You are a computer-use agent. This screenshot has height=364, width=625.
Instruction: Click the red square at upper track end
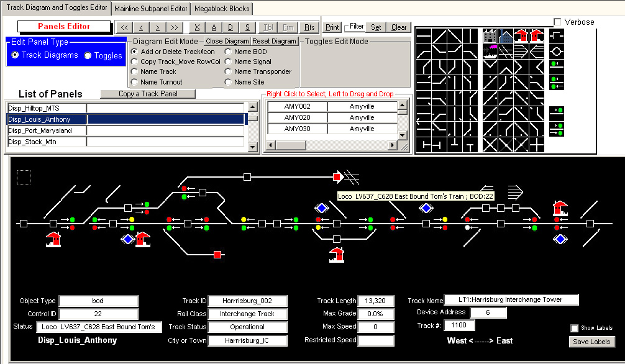[337, 177]
